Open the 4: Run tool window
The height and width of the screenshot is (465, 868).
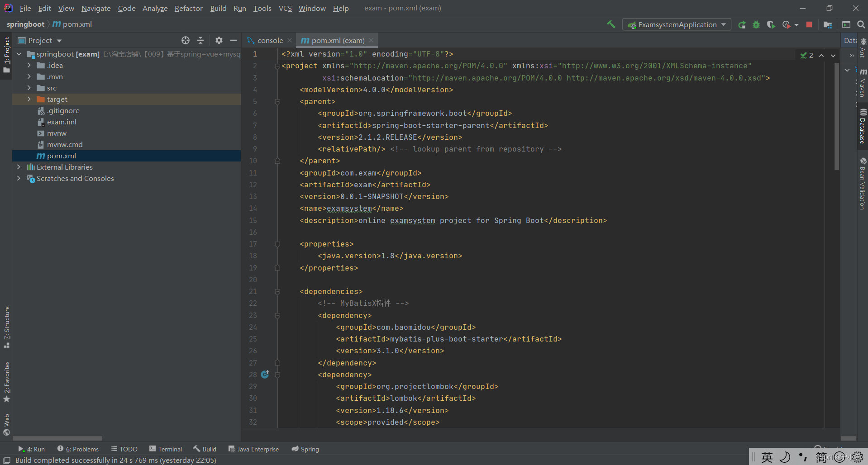coord(32,449)
